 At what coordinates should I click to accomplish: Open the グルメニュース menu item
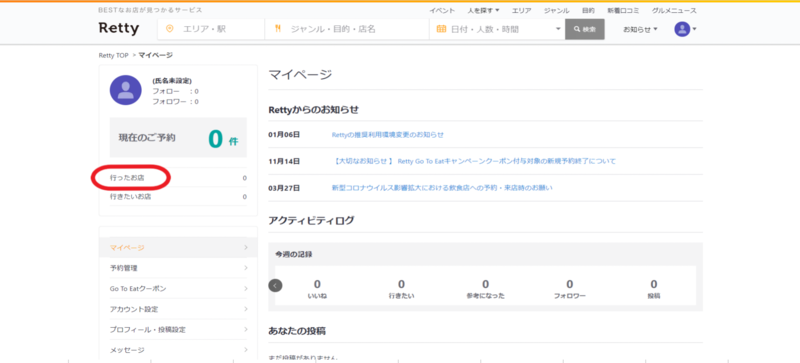674,11
